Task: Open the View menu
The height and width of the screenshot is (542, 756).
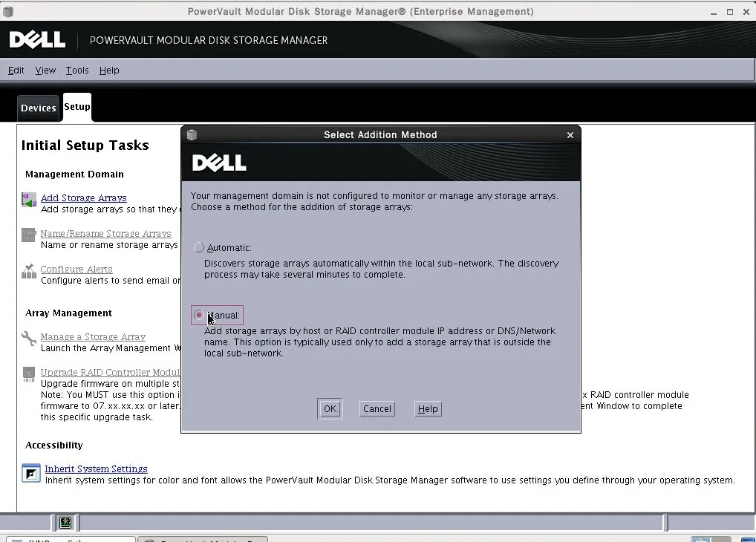Action: pos(45,71)
